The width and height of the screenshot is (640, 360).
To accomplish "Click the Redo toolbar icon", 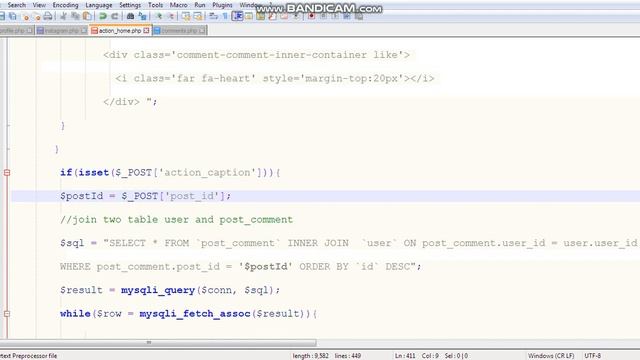I will [115, 16].
